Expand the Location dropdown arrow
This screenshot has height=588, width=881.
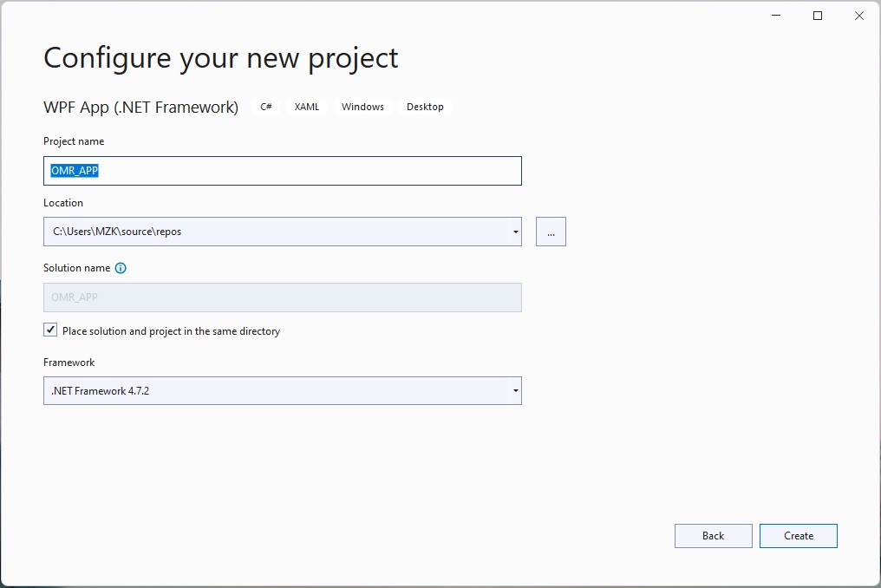514,232
